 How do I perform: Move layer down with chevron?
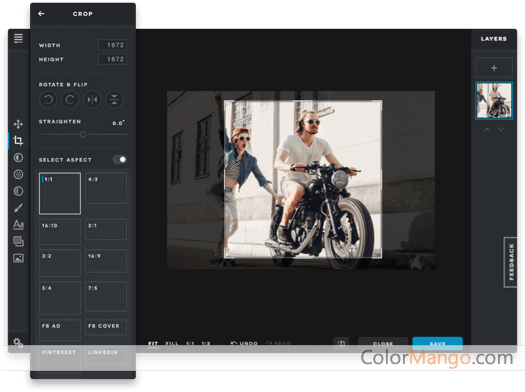[x=501, y=130]
